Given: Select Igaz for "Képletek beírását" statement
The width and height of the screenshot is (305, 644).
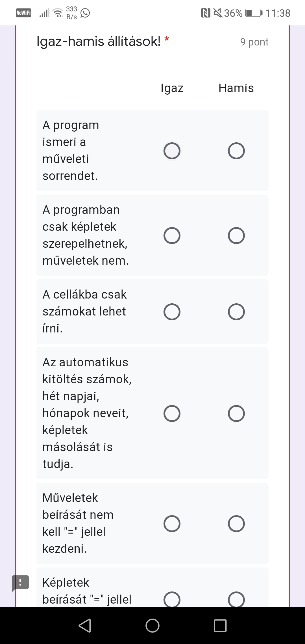Looking at the screenshot, I should (x=172, y=599).
